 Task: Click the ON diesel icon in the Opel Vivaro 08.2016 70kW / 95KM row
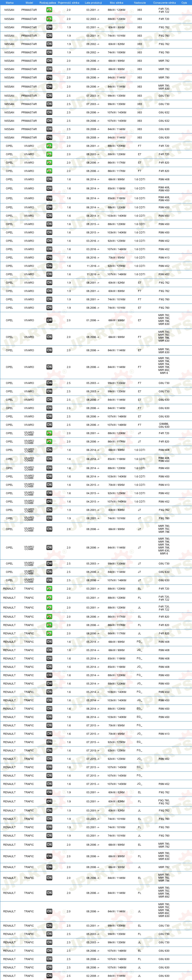49,258
